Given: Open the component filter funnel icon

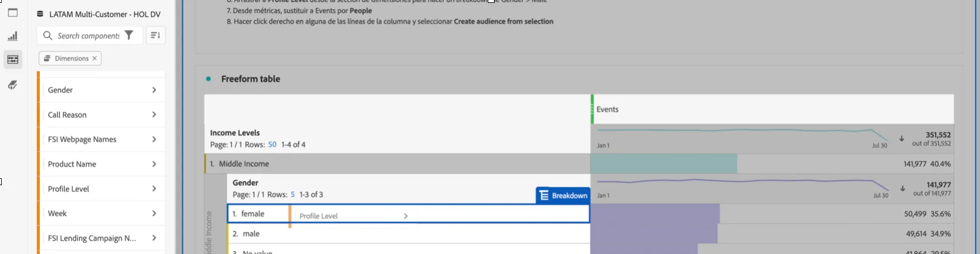Looking at the screenshot, I should [129, 35].
